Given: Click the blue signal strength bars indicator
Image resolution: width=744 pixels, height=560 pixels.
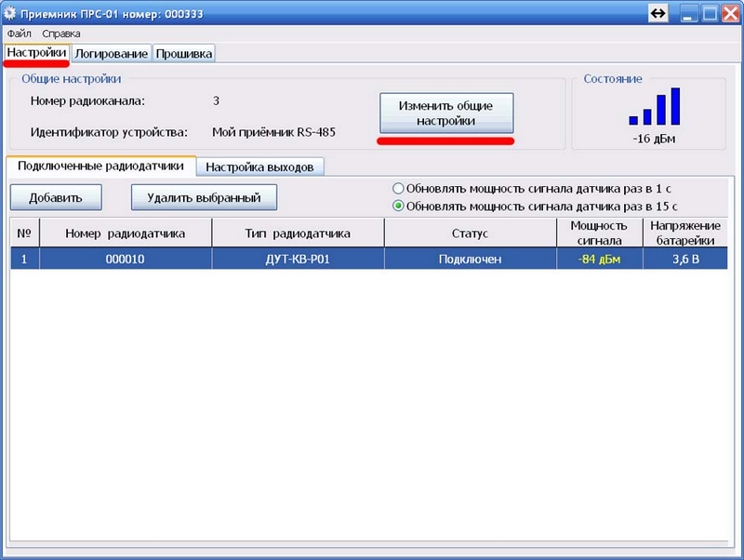Looking at the screenshot, I should click(655, 106).
